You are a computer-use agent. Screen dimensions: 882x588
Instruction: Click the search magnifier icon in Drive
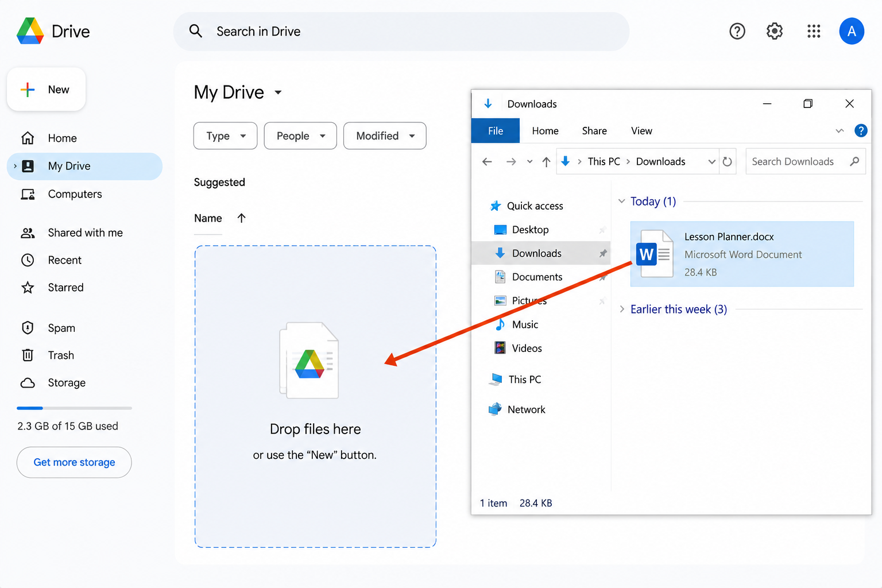[x=196, y=31]
